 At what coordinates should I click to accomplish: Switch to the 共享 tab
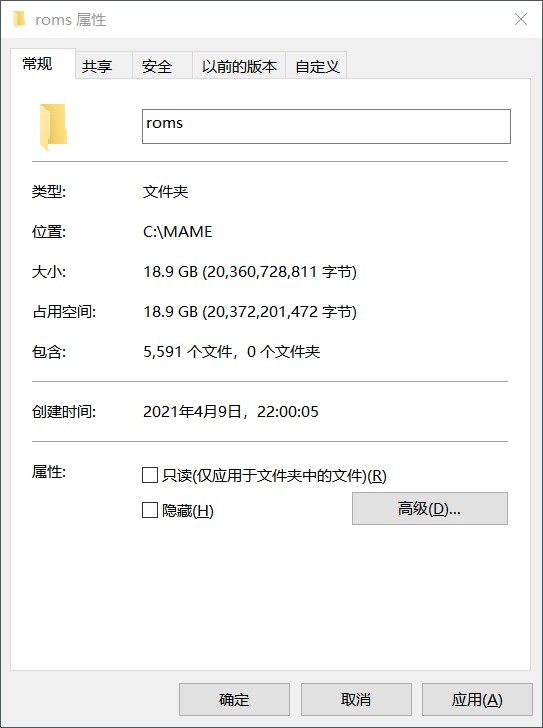pos(103,66)
